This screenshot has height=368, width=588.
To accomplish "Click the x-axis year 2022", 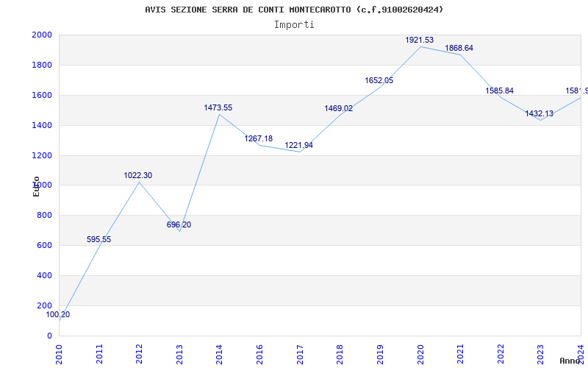I will [x=501, y=354].
